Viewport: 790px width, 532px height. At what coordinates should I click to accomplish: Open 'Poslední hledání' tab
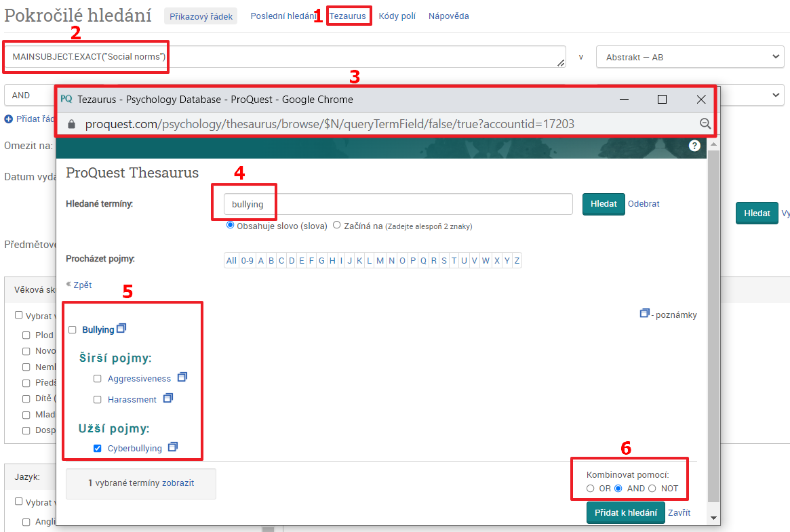coord(283,16)
